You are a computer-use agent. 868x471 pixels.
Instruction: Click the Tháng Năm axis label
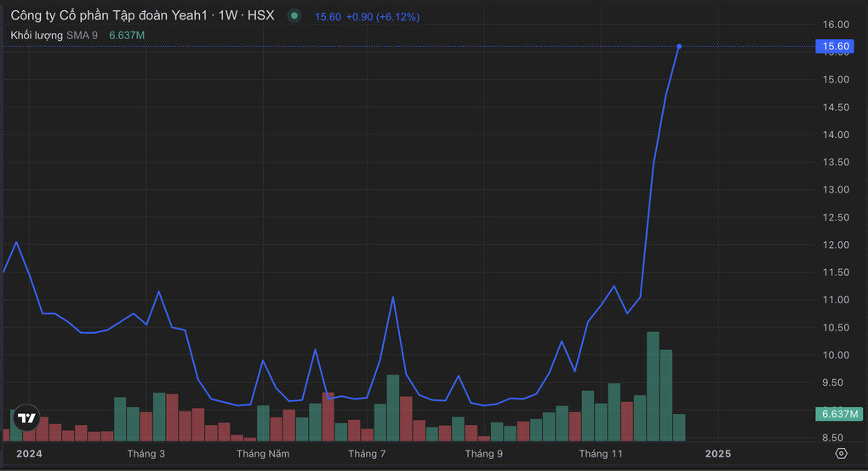click(263, 454)
